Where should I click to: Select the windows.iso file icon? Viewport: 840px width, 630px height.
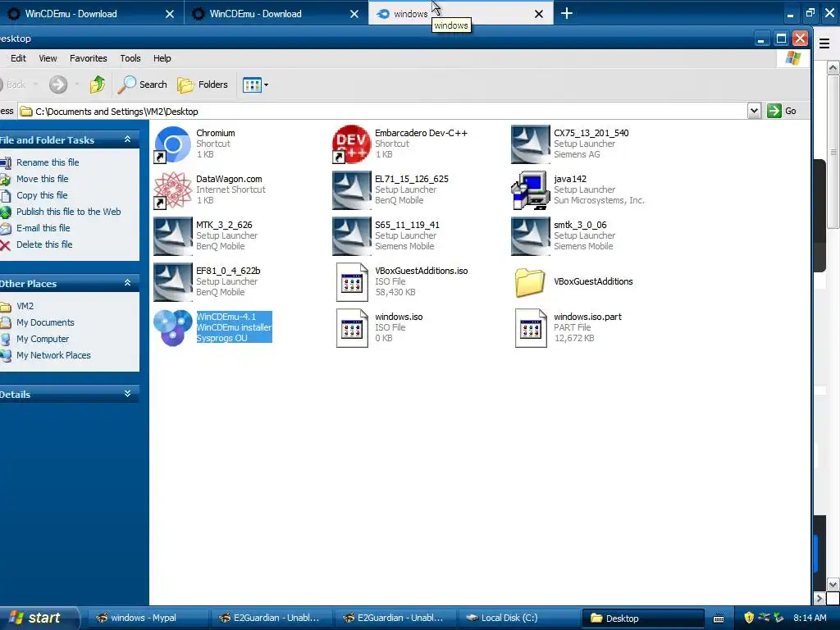pyautogui.click(x=351, y=328)
